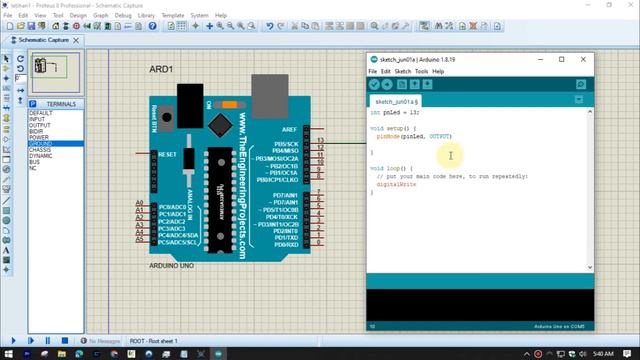Select the Selection arrow tool in left toolbar
The height and width of the screenshot is (360, 640).
click(x=6, y=59)
